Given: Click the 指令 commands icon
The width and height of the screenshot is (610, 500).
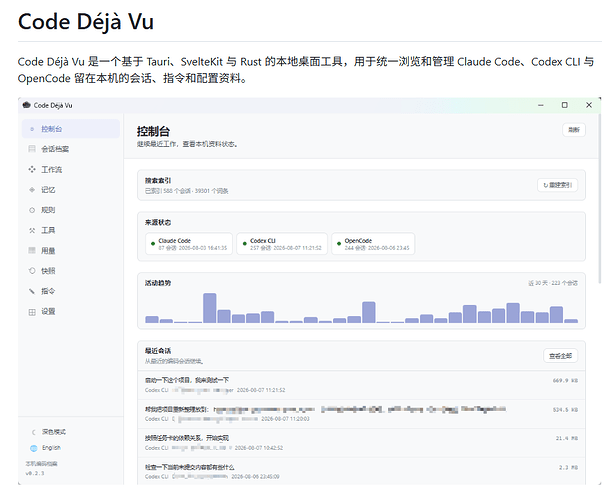Looking at the screenshot, I should 32,291.
